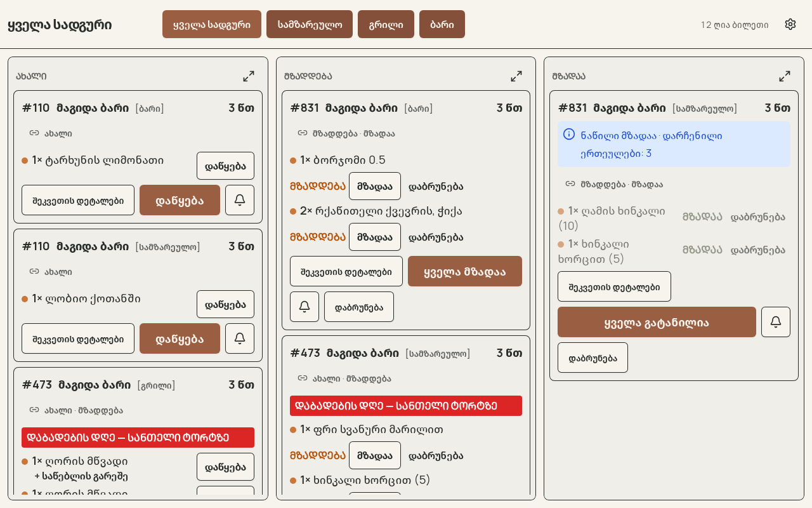Open order details for #831 [სამზარეულო]
This screenshot has height=508, width=812.
tap(614, 286)
